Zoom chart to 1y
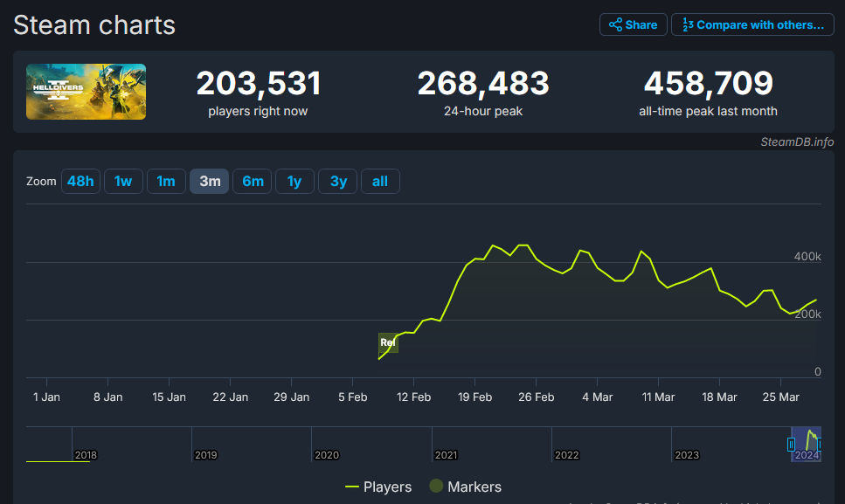The height and width of the screenshot is (504, 845). point(294,181)
